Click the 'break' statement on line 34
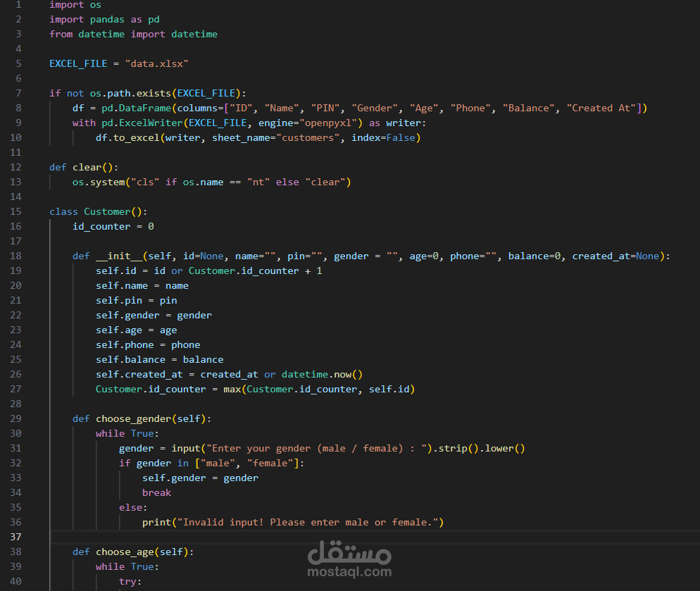This screenshot has width=700, height=591. pos(157,492)
